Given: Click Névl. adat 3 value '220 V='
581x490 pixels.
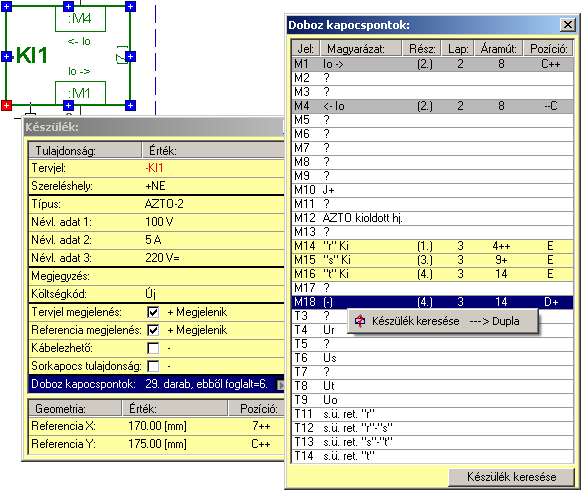Looking at the screenshot, I should pos(162,258).
